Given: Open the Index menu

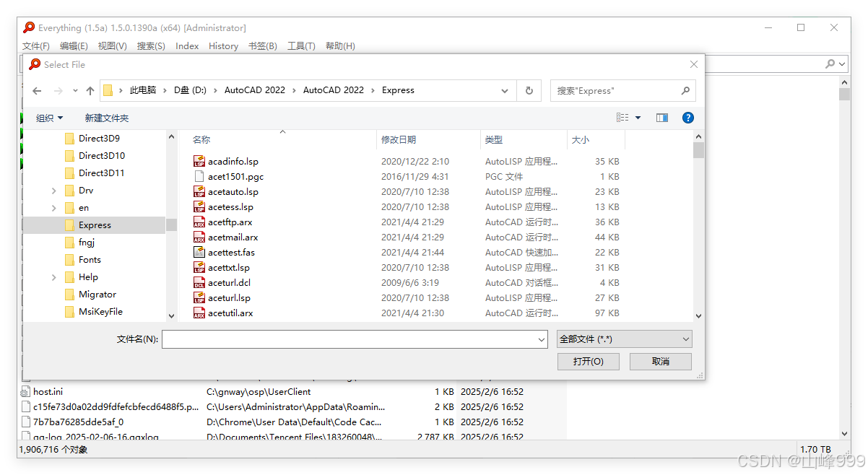Looking at the screenshot, I should point(187,46).
